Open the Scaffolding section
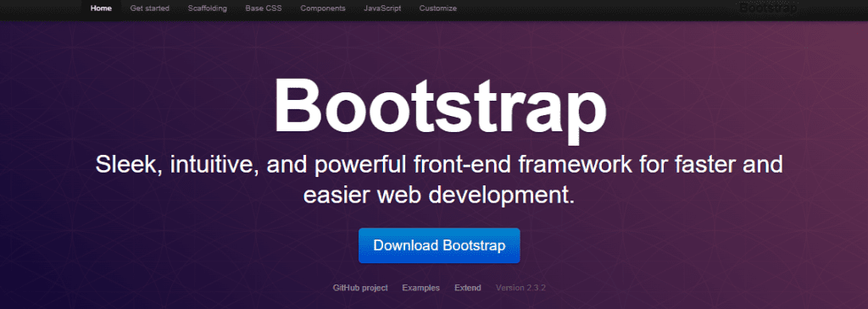Viewport: 868px width, 309px height. tap(208, 8)
